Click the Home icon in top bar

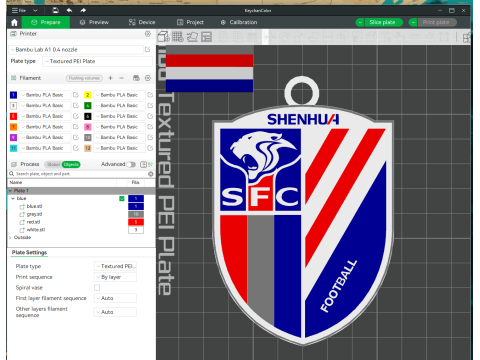click(x=14, y=22)
